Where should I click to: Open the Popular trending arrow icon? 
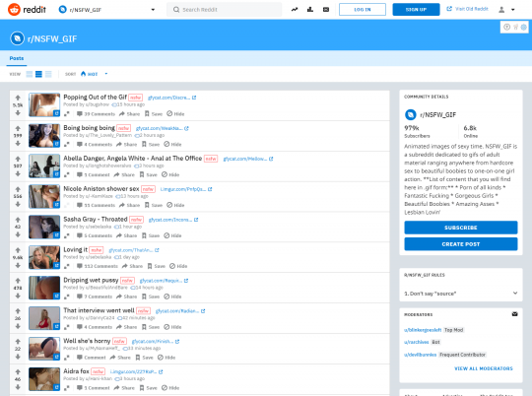click(x=295, y=10)
